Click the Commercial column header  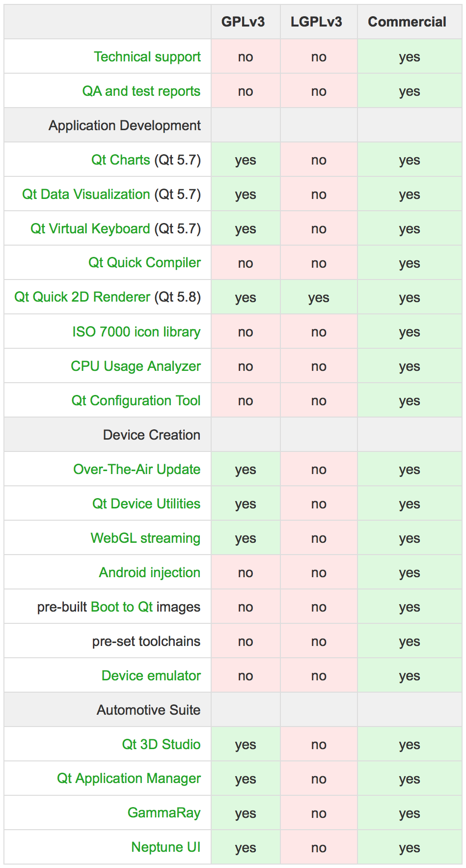point(407,22)
